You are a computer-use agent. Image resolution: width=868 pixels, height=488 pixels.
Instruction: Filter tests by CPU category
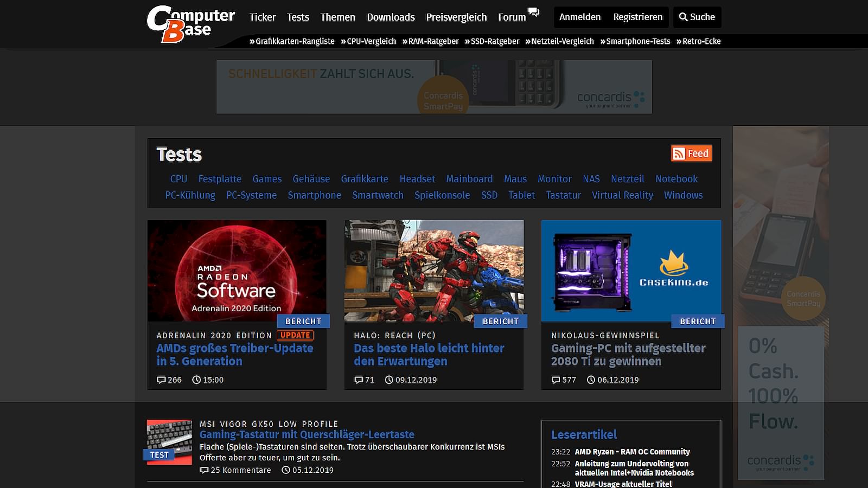[x=178, y=179]
